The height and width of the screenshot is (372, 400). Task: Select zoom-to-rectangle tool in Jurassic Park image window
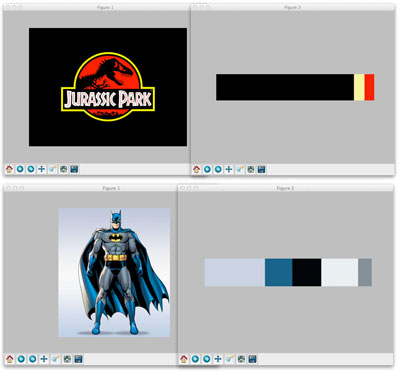(x=52, y=169)
